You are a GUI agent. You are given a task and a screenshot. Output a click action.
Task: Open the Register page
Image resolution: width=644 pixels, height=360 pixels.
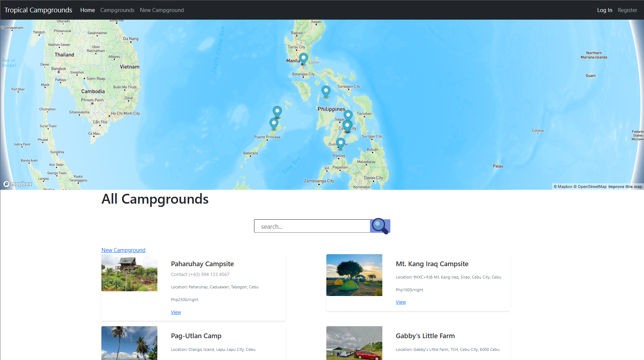[627, 10]
